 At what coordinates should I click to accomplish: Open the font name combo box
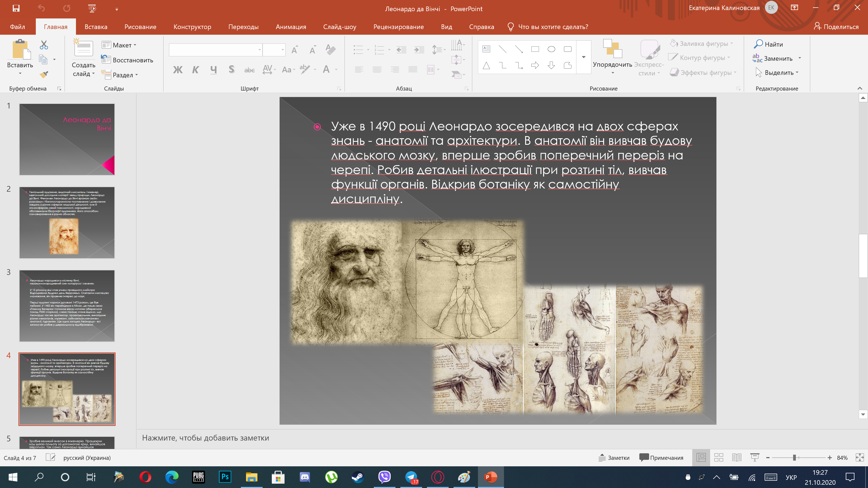pyautogui.click(x=216, y=50)
